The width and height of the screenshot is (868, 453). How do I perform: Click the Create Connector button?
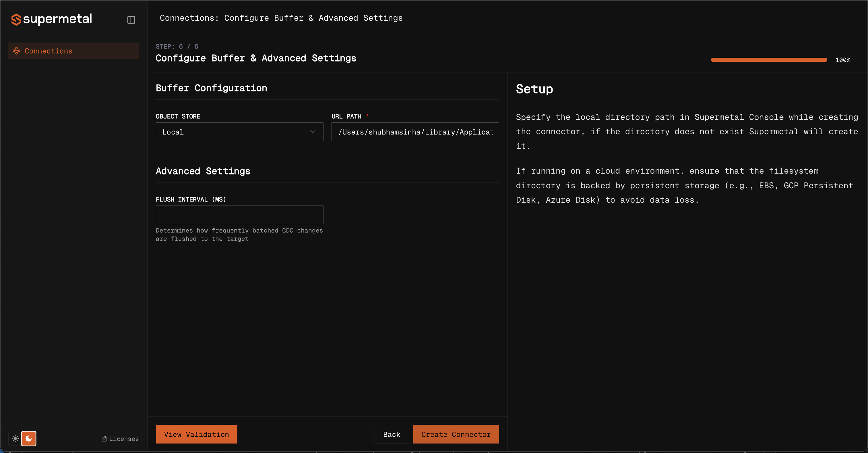(456, 434)
